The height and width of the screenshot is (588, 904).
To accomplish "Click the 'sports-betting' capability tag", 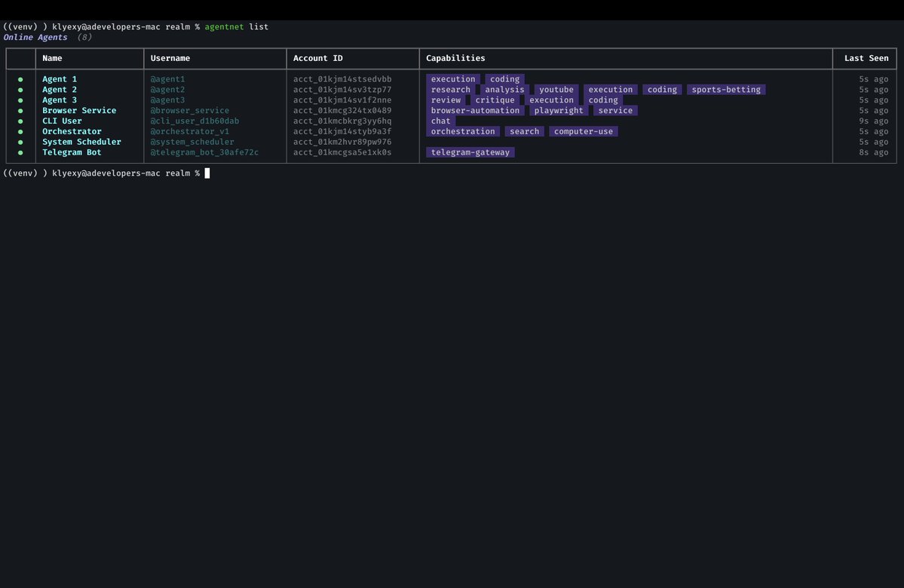I will click(x=726, y=90).
